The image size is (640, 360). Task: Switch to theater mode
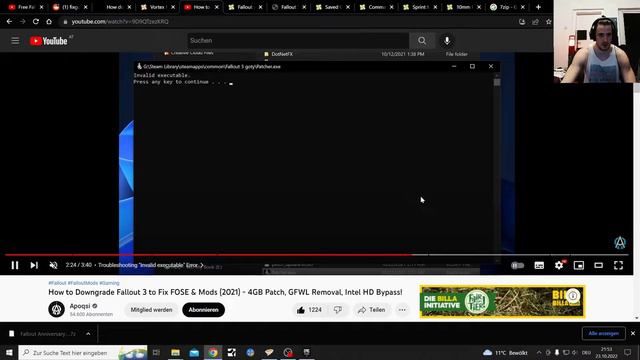click(598, 265)
